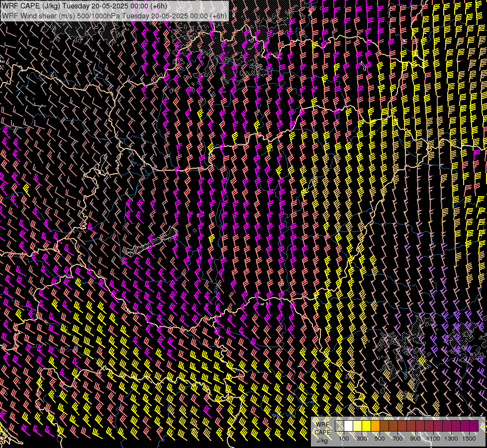Click the final purple 1500 J/kg swatch
Viewport: 487px width, 448px height.
(474, 426)
